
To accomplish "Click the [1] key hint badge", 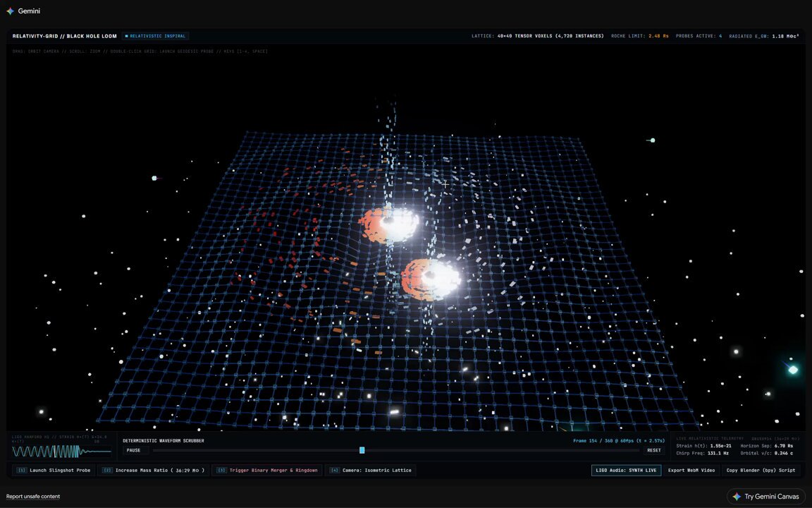I will [21, 470].
